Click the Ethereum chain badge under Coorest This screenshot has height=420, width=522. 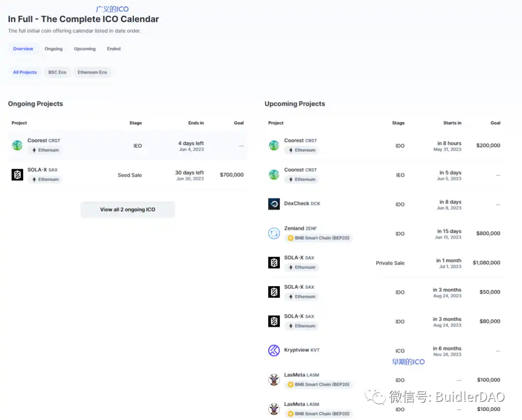pyautogui.click(x=45, y=150)
